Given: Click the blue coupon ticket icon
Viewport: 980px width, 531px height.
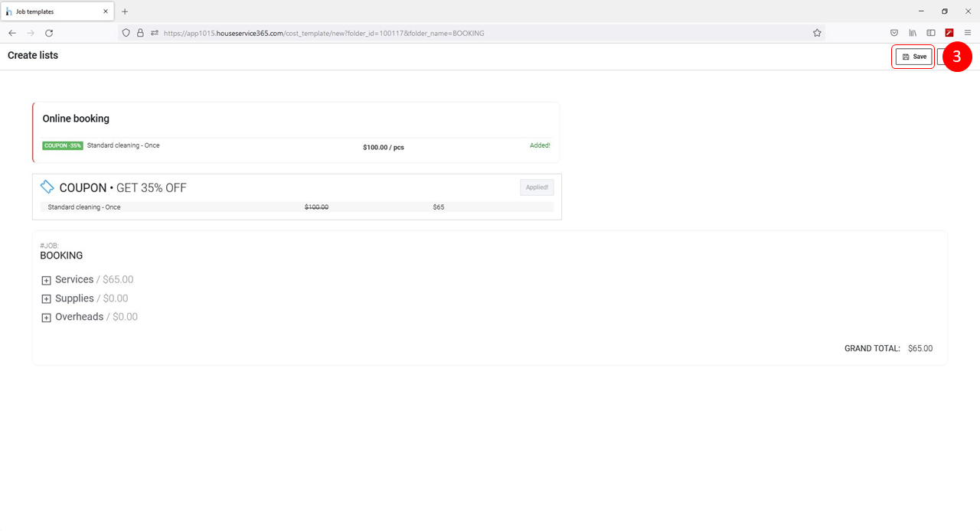Looking at the screenshot, I should (x=47, y=187).
